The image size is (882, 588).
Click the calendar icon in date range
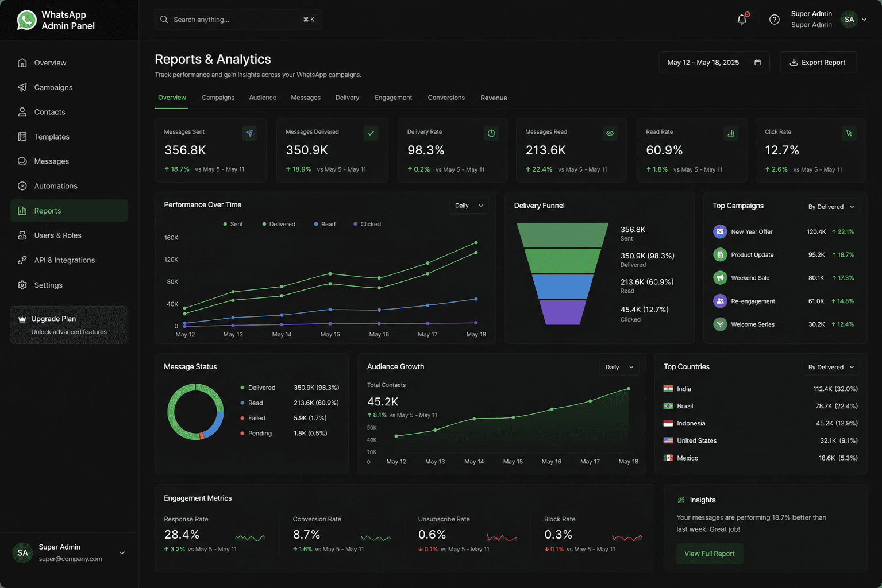757,63
